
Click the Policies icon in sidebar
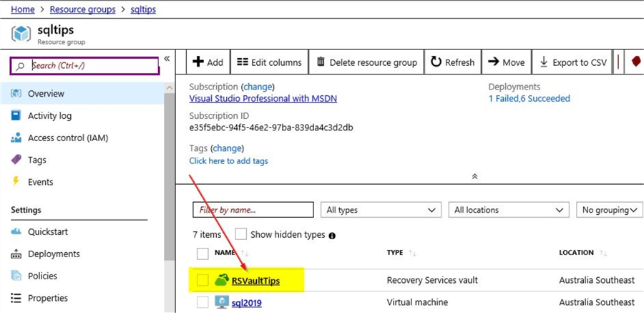tap(16, 276)
